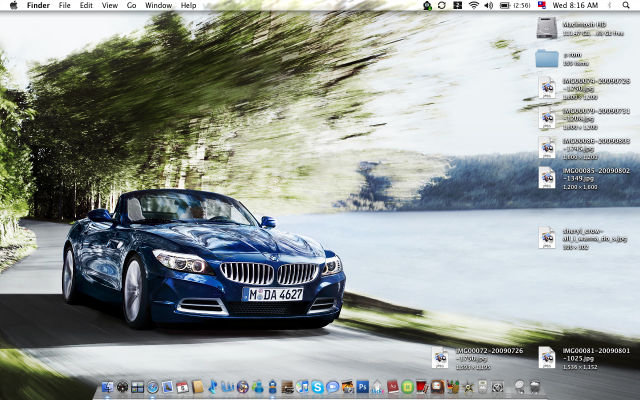Select IMG00086-20090803 jpg file
Screen dimensions: 640x400
(547, 148)
